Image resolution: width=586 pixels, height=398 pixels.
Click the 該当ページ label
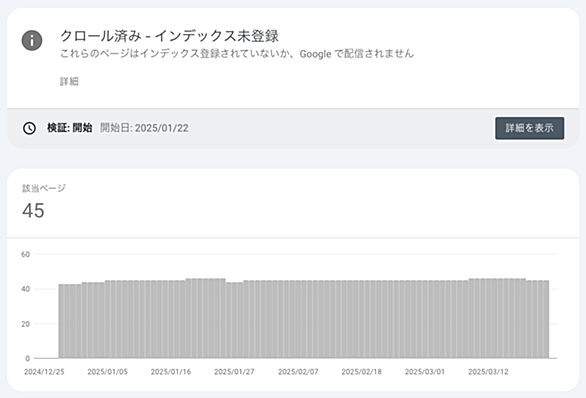click(44, 188)
